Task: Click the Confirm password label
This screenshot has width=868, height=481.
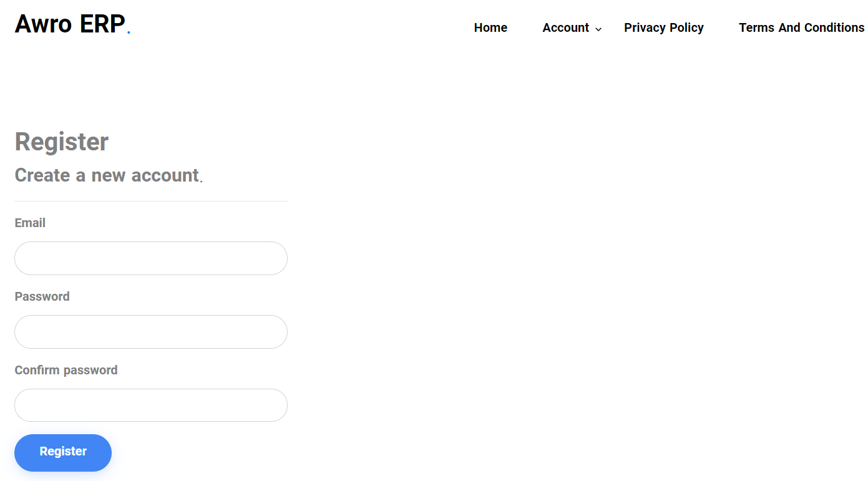Action: click(66, 370)
